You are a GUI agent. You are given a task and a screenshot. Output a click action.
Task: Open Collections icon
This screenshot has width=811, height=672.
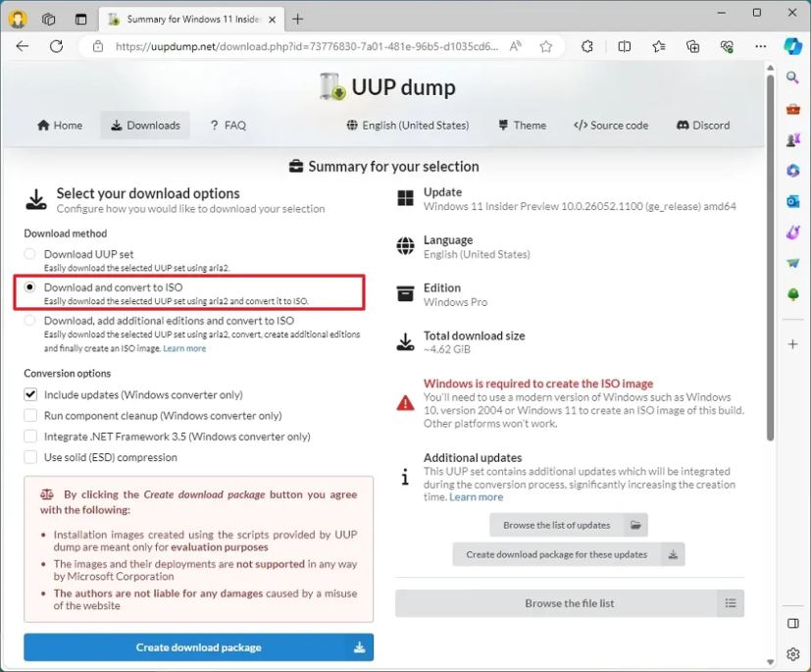tap(692, 46)
